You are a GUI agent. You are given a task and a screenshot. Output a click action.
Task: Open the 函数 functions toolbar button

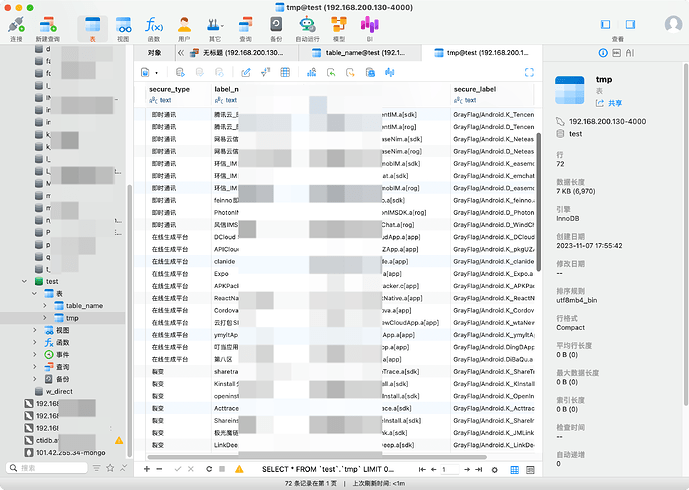154,29
